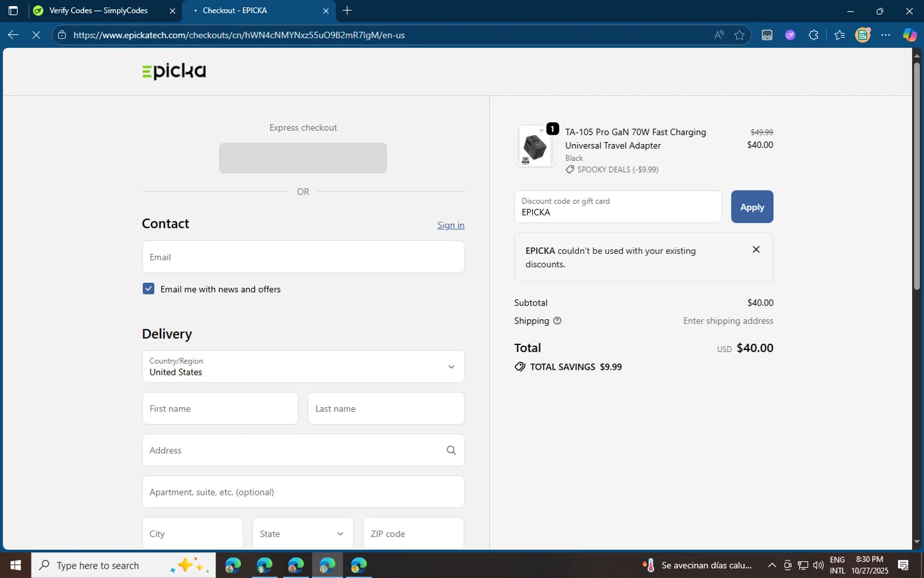Image resolution: width=924 pixels, height=578 pixels.
Task: Click the page vertical scrollbar thumb
Action: click(x=917, y=176)
